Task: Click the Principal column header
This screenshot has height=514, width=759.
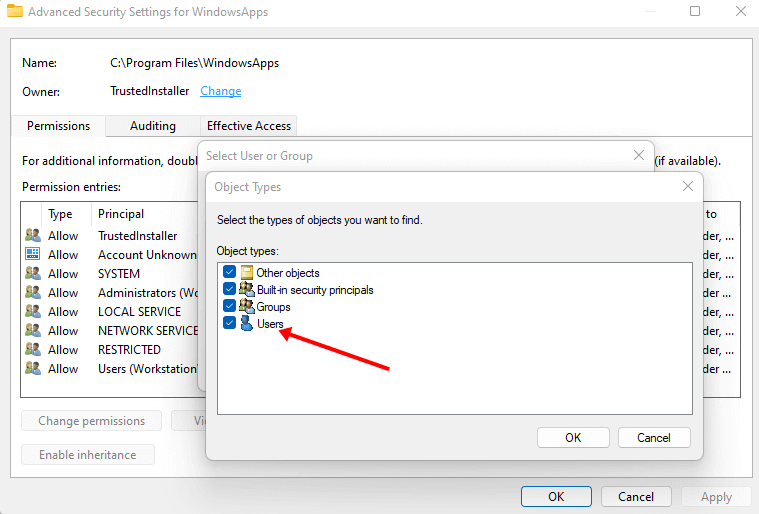Action: pos(121,214)
